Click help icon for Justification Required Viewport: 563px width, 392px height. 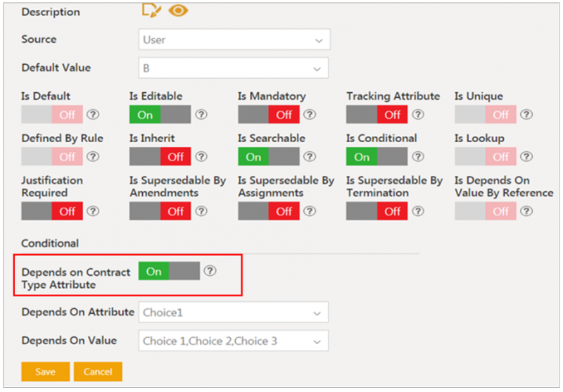coord(93,211)
